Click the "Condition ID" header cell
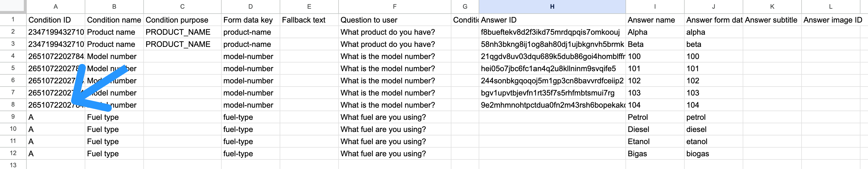The image size is (868, 169). click(50, 20)
